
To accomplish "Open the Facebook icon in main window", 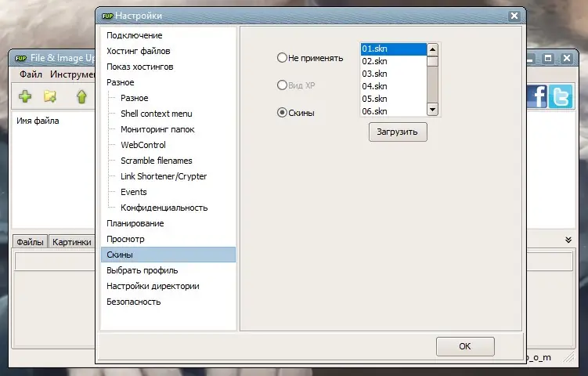I will [537, 96].
